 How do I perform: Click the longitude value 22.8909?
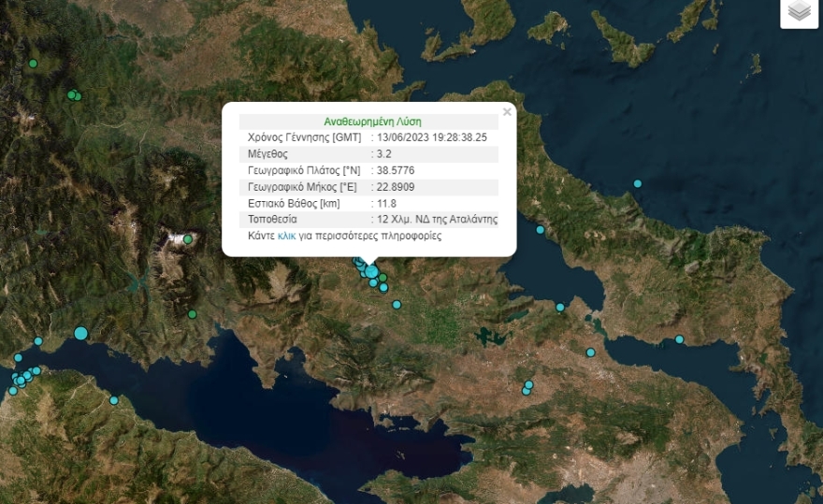click(396, 187)
